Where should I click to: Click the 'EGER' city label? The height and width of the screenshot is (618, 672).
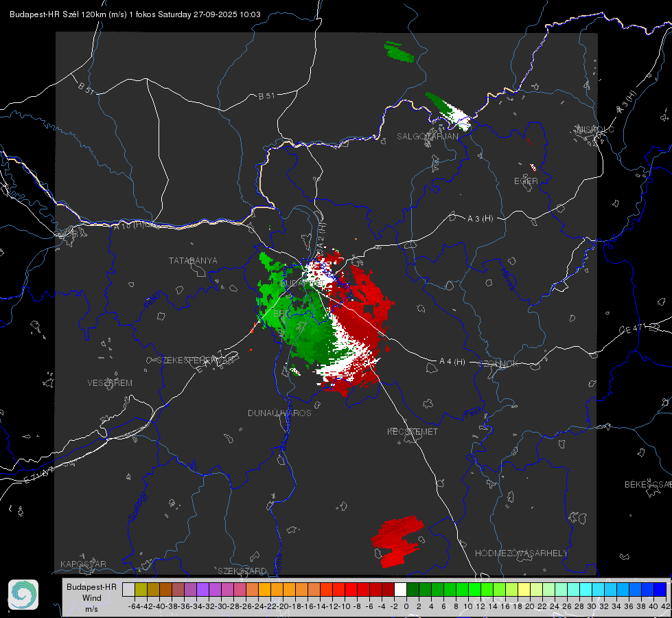[x=526, y=181]
